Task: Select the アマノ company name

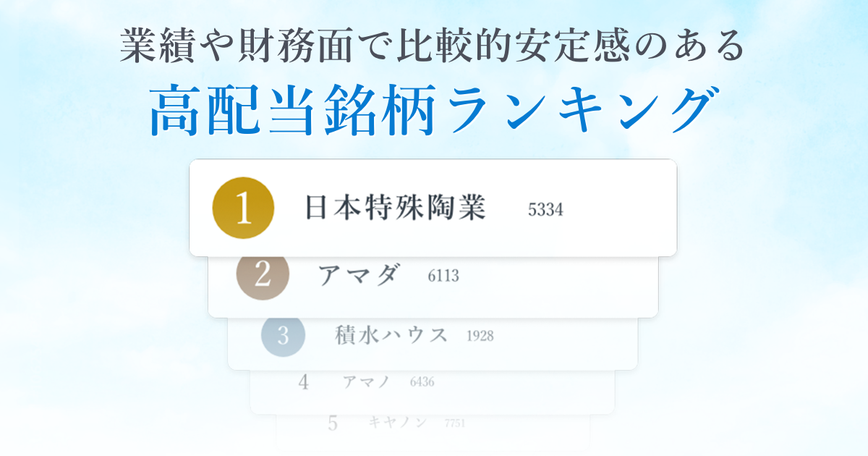Action: [x=367, y=381]
